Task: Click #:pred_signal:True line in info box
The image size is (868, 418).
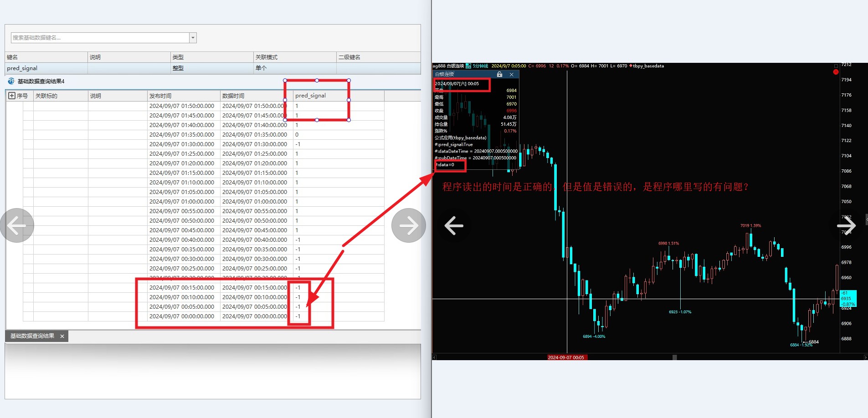Action: point(454,144)
